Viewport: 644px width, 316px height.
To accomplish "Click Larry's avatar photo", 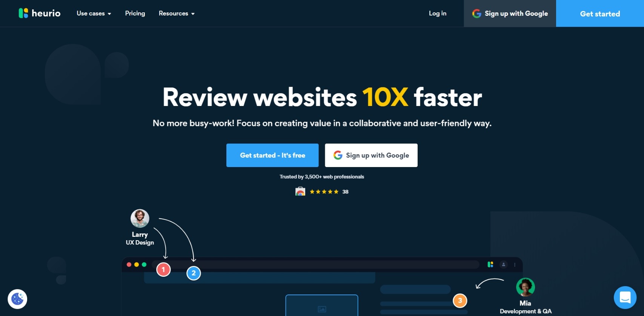I will click(x=140, y=218).
